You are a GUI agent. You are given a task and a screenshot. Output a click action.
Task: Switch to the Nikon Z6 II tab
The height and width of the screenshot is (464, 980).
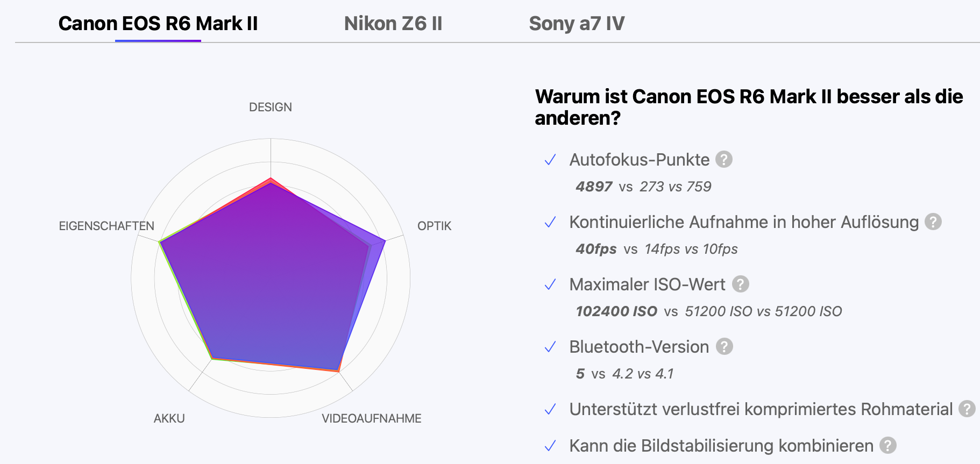point(393,24)
